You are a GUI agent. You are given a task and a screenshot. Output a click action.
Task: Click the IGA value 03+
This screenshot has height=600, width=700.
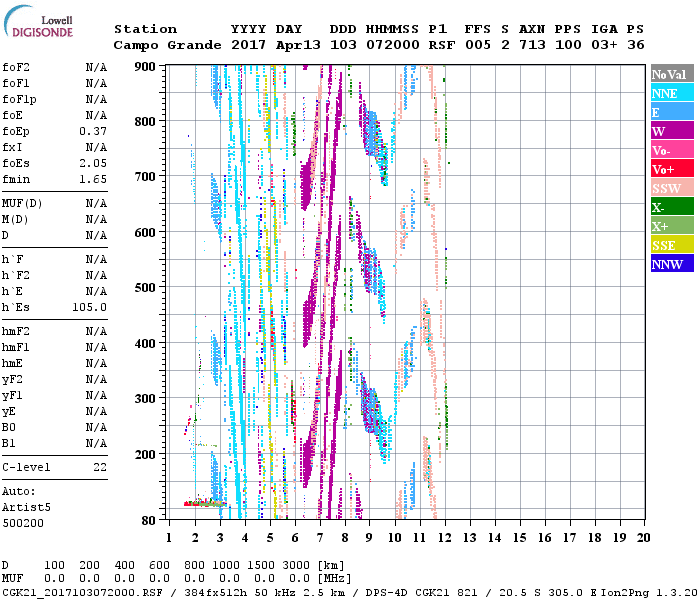click(x=604, y=45)
